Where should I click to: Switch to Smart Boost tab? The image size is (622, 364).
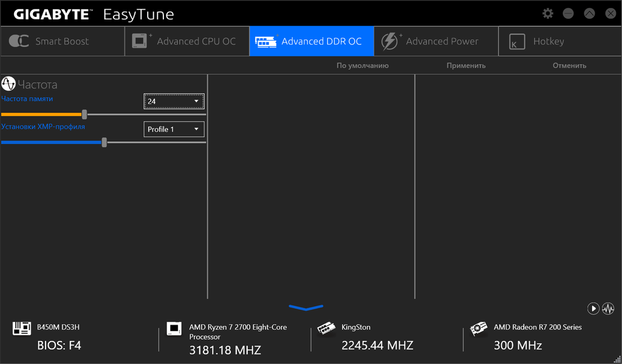tap(63, 41)
